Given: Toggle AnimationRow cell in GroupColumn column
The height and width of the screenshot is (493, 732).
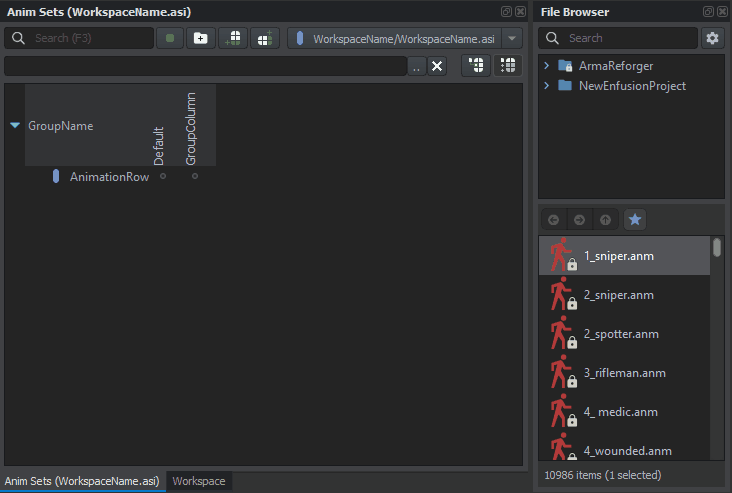Looking at the screenshot, I should 195,176.
